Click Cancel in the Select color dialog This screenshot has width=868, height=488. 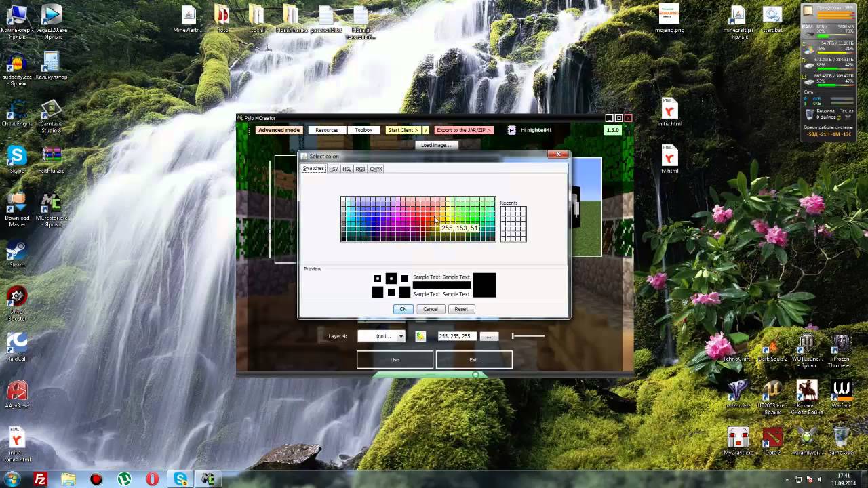(431, 309)
